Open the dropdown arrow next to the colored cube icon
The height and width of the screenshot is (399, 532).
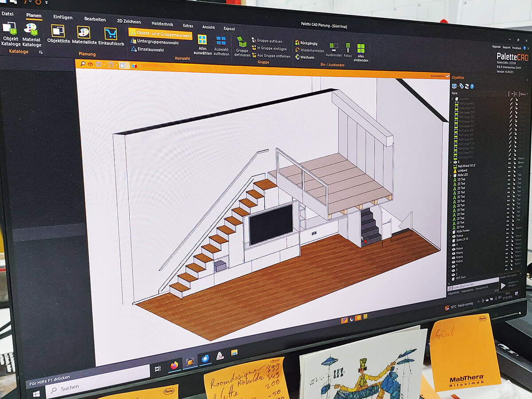[x=140, y=66]
